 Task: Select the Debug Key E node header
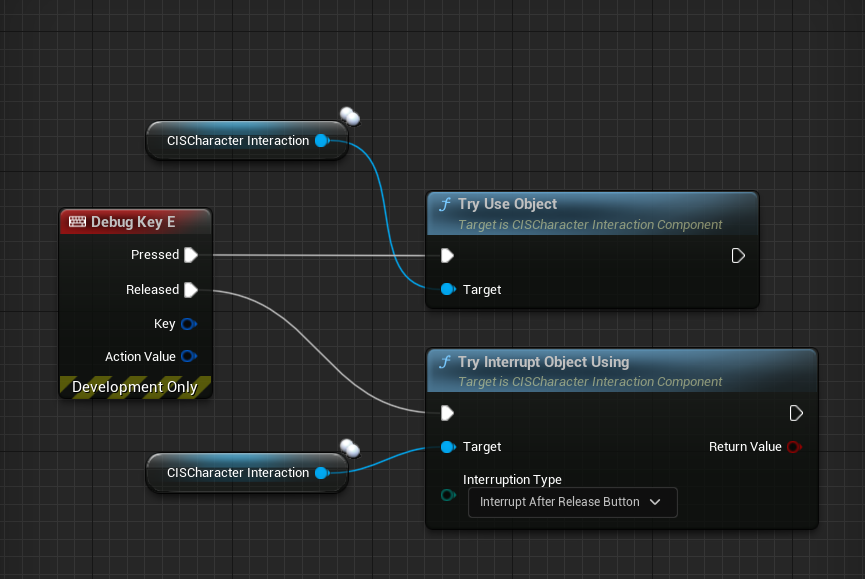point(134,221)
